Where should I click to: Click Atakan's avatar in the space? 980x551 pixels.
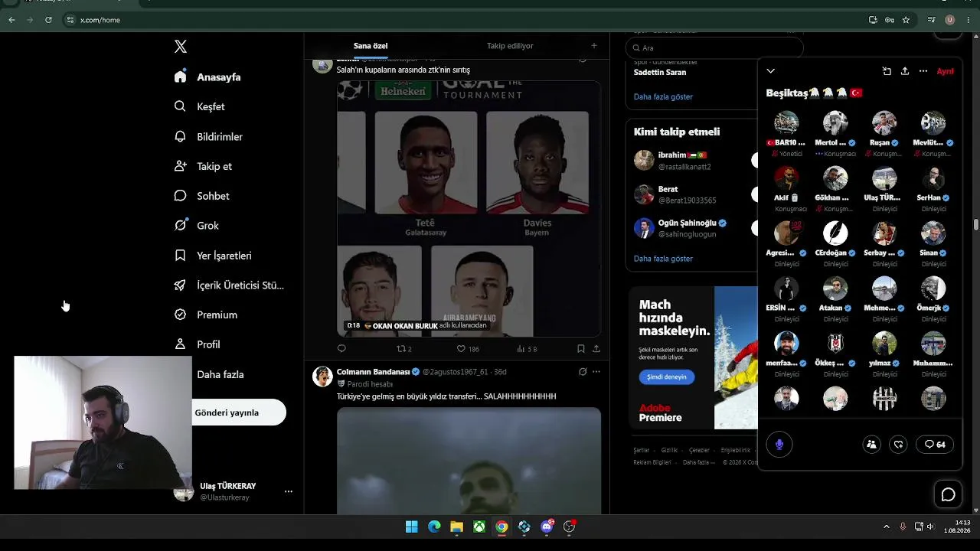tap(835, 288)
